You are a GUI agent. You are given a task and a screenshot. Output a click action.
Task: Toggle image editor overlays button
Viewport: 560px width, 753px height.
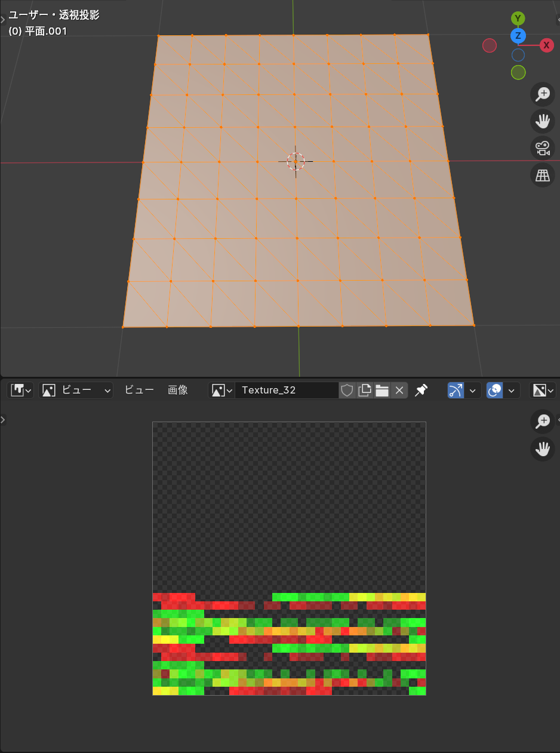pyautogui.click(x=495, y=390)
